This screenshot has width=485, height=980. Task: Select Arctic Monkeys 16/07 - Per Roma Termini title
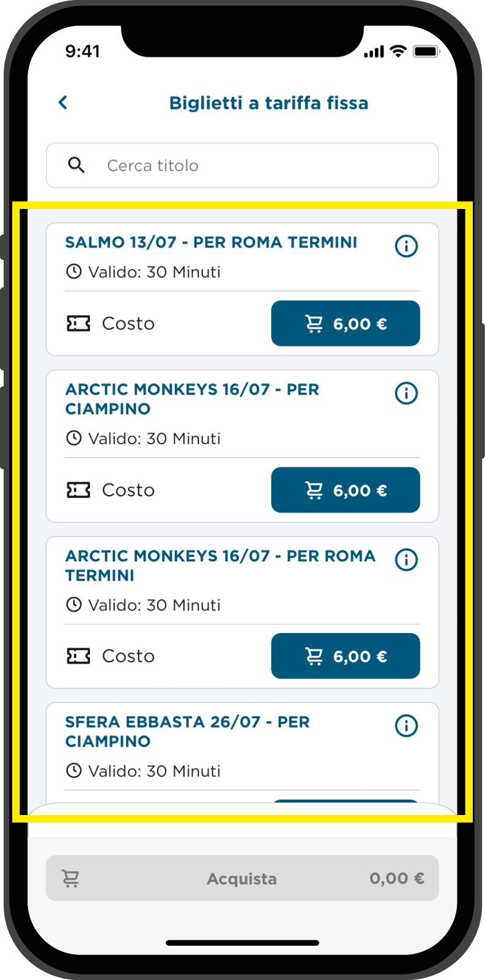pyautogui.click(x=220, y=565)
